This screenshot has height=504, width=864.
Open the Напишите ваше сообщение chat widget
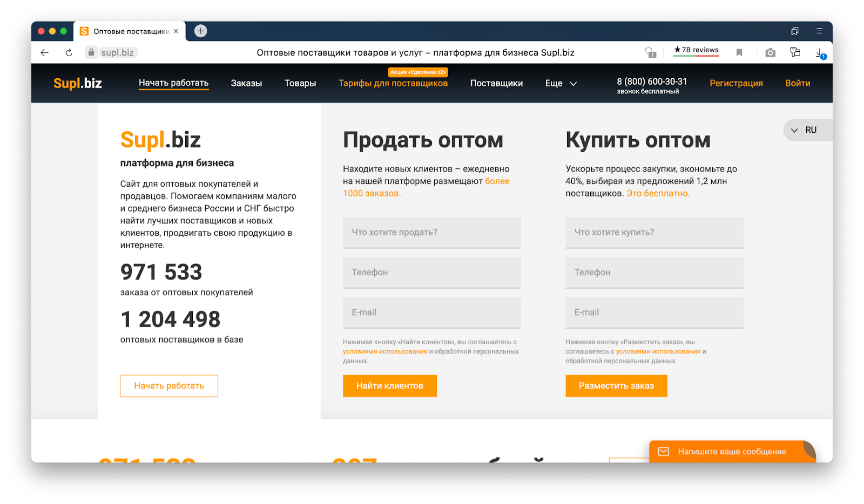tap(732, 451)
